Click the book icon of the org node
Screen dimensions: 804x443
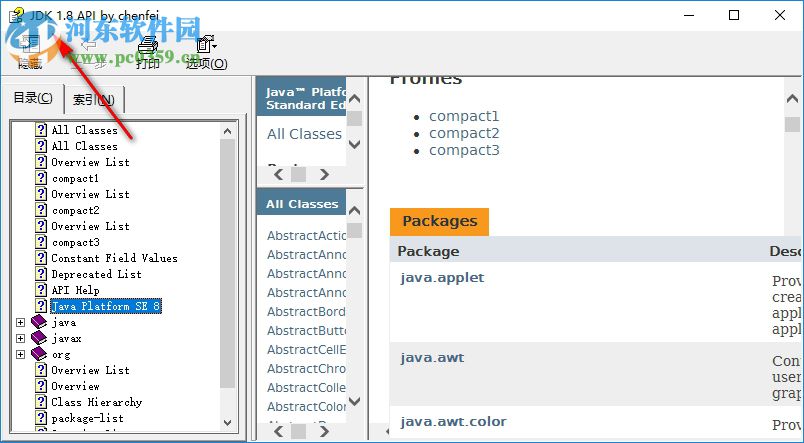point(39,354)
